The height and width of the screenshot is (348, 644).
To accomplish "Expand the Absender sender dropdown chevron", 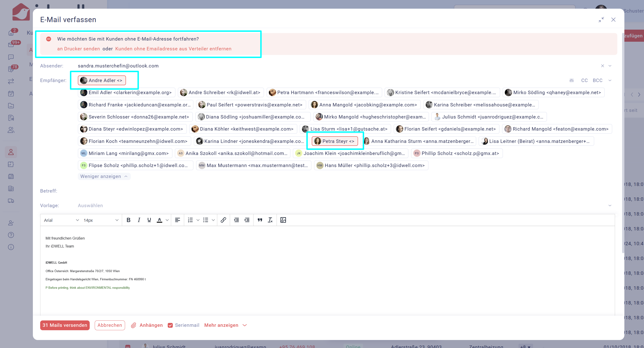I will 610,66.
